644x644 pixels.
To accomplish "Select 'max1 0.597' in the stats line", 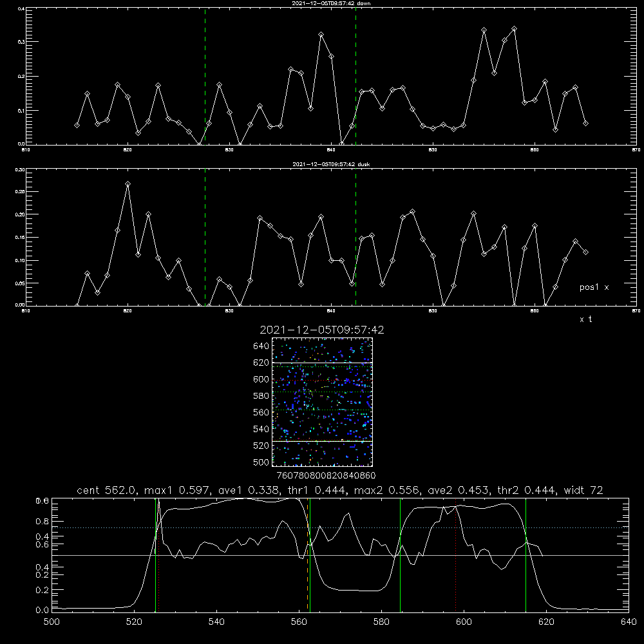I will [178, 490].
